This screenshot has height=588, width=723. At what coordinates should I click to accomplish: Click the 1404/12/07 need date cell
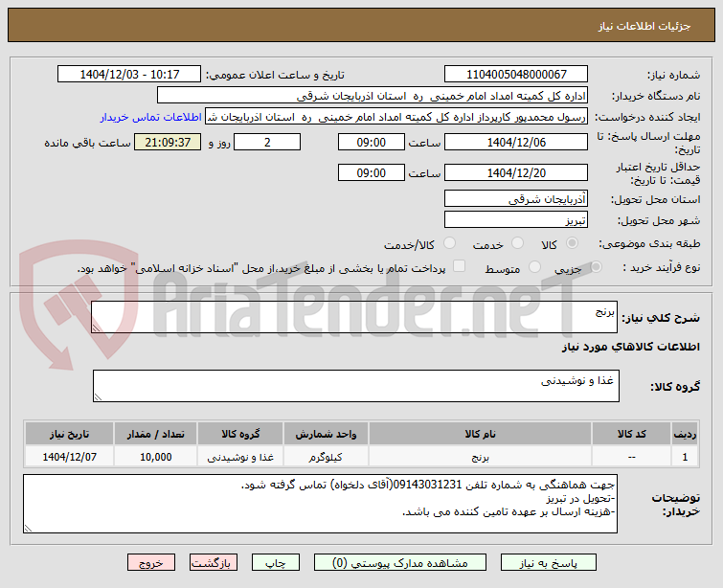coord(70,457)
